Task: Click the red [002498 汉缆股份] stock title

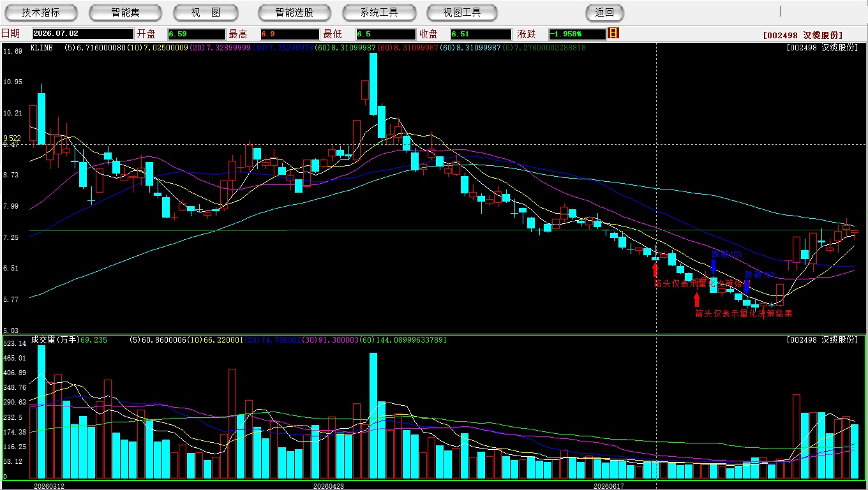Action: (802, 35)
